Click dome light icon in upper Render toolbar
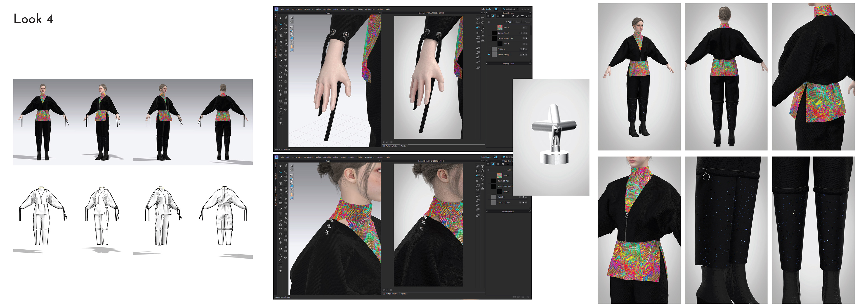Viewport: 868px width, 307px height. (483, 40)
